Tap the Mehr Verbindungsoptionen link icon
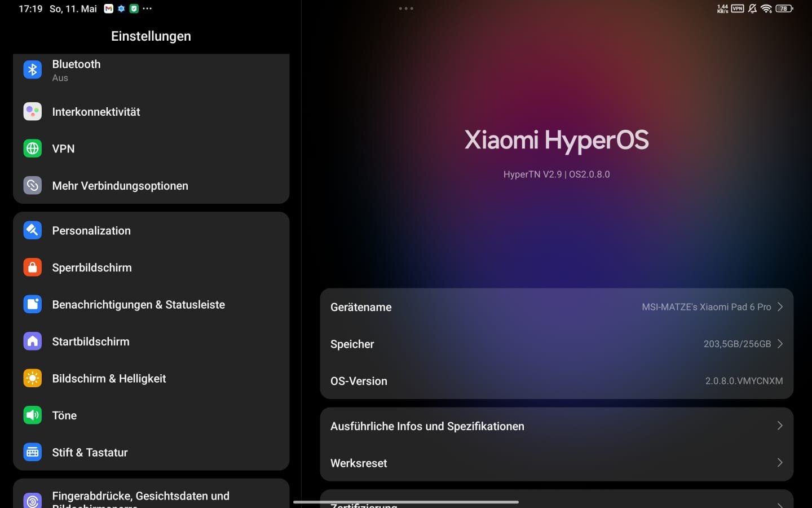Viewport: 812px width, 508px height. (33, 186)
